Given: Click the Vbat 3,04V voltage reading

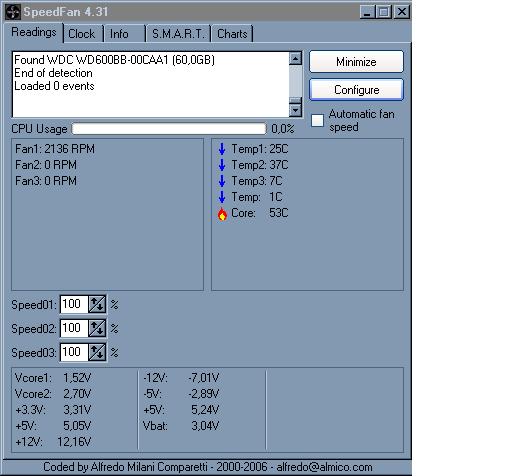Looking at the screenshot, I should click(x=181, y=426).
